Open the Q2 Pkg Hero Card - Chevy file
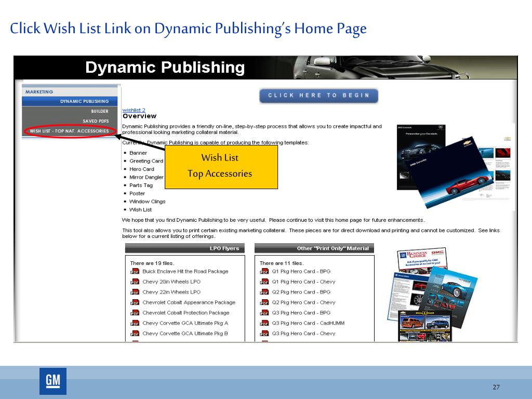The image size is (532, 399). (303, 303)
